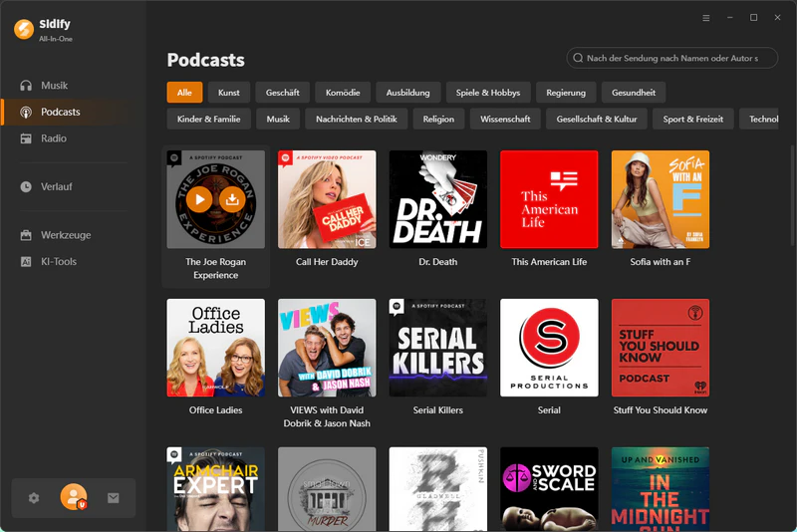Select the Alle category filter

(x=184, y=93)
